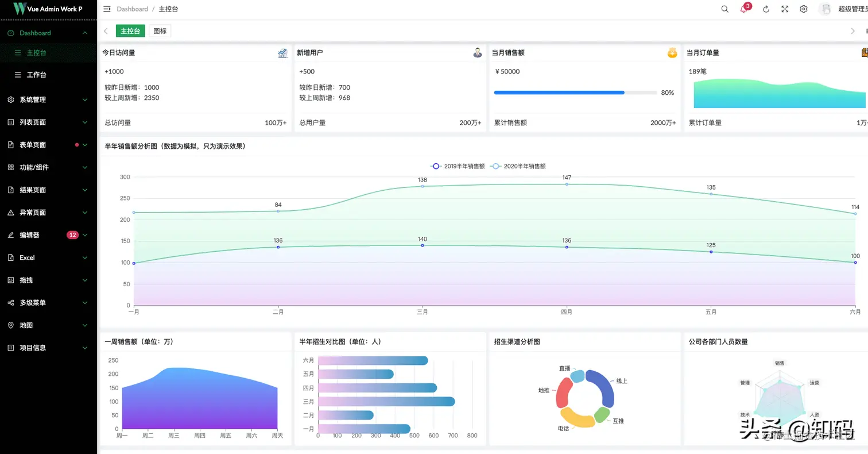Click the gold coin icon on 当月销售额 card

point(672,53)
